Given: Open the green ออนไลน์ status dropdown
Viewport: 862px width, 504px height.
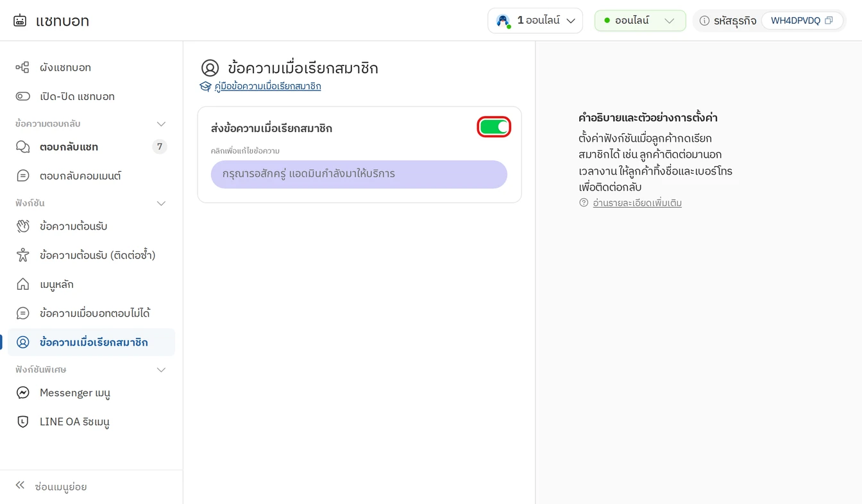Looking at the screenshot, I should pos(640,21).
